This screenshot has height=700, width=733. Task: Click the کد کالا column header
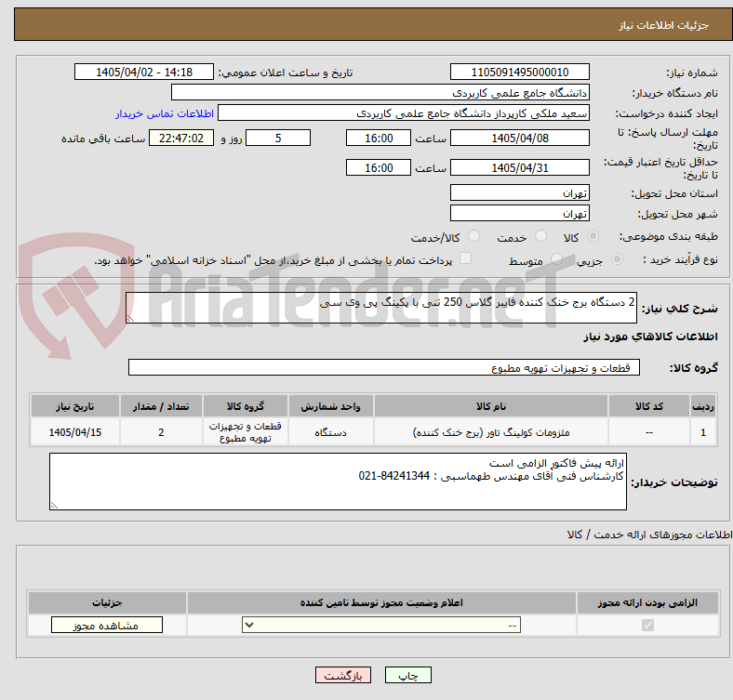tap(649, 406)
